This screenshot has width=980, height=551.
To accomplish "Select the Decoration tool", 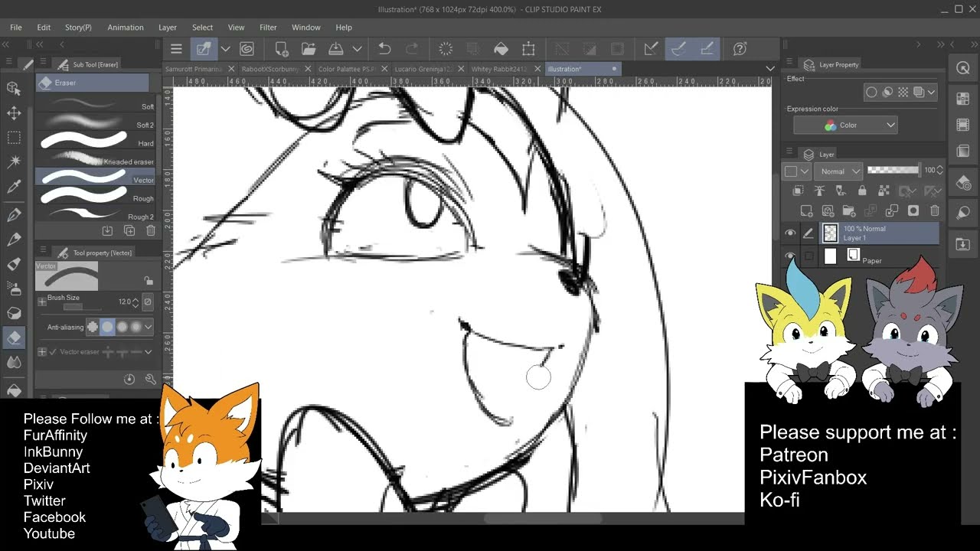I will click(x=14, y=313).
